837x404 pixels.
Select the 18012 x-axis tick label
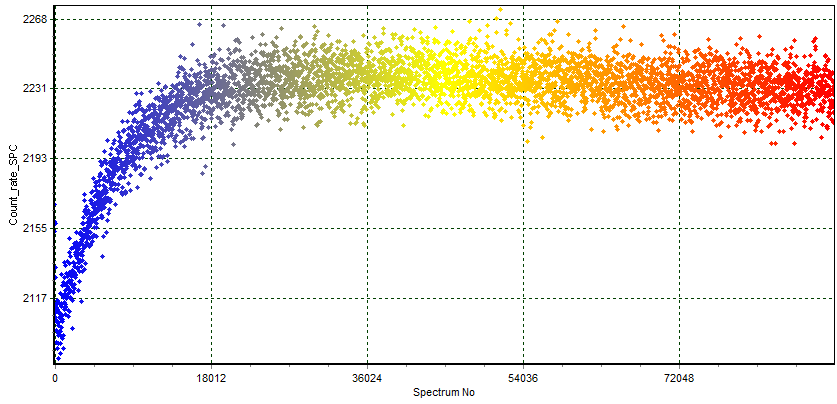(x=211, y=379)
